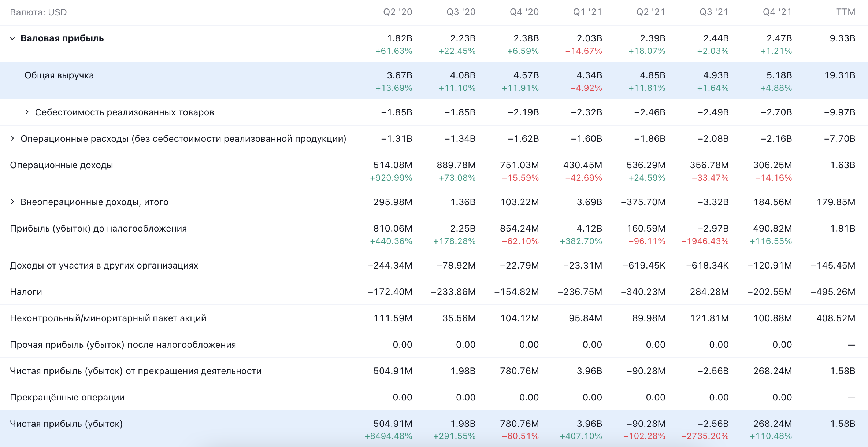Click Прочая прибыль после налогообложения label
This screenshot has width=868, height=447.
tap(123, 344)
